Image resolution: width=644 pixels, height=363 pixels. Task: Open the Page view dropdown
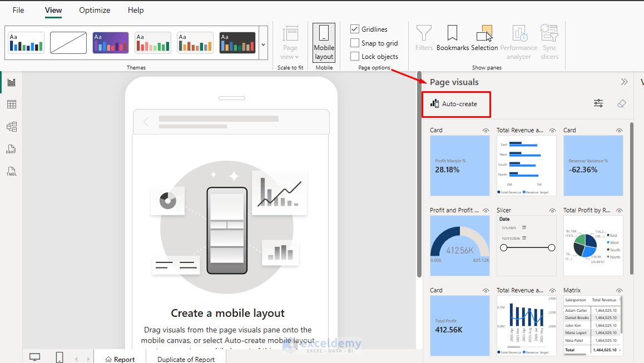pos(290,42)
